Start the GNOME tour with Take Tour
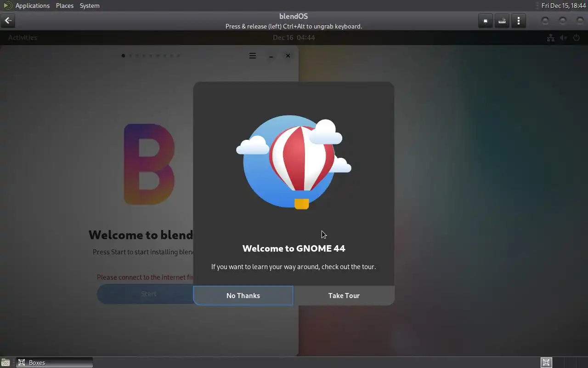This screenshot has width=588, height=368. pos(344,295)
